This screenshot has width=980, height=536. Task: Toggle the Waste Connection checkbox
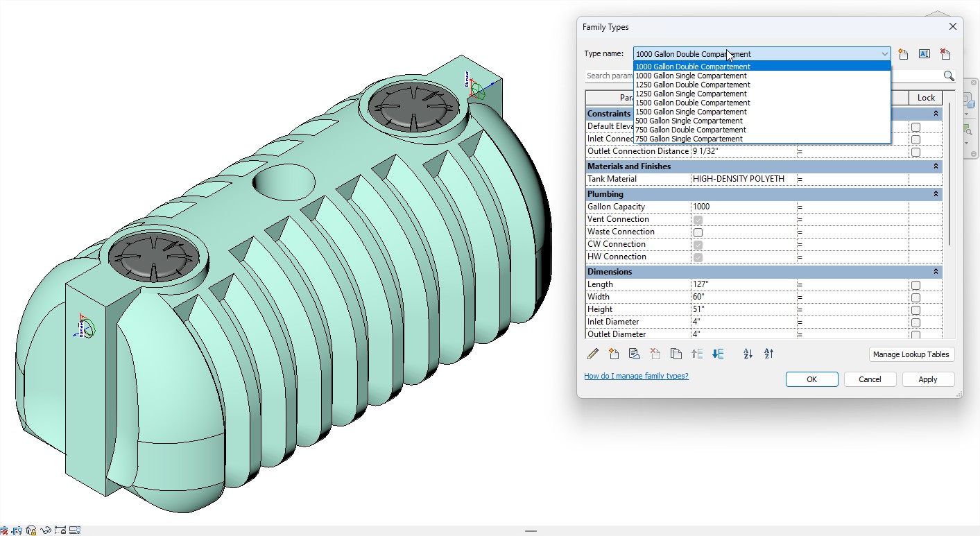coord(698,232)
